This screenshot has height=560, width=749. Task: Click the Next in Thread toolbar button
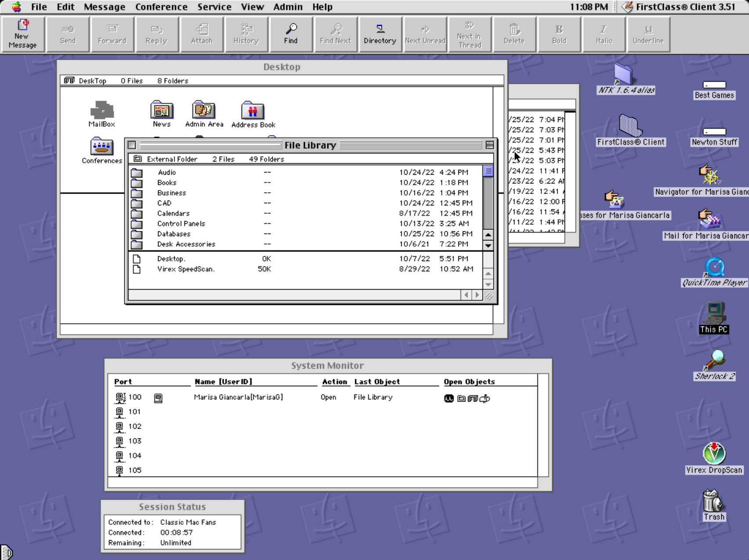tap(469, 34)
